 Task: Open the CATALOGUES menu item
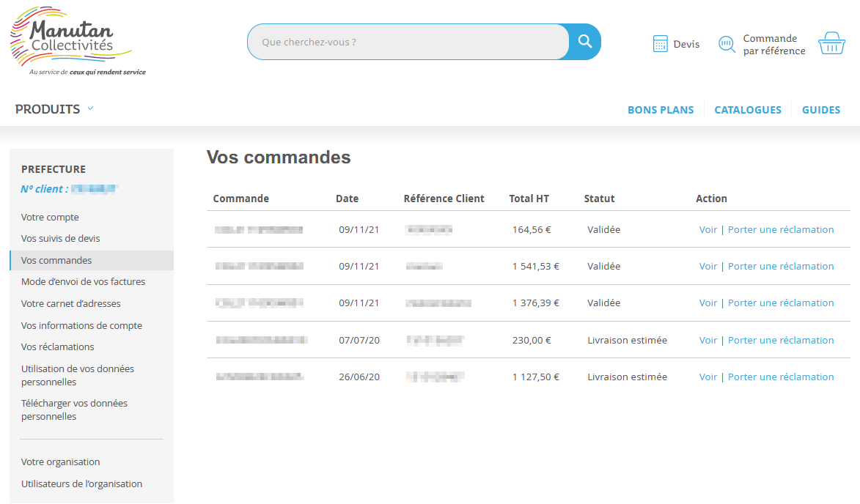click(x=748, y=109)
